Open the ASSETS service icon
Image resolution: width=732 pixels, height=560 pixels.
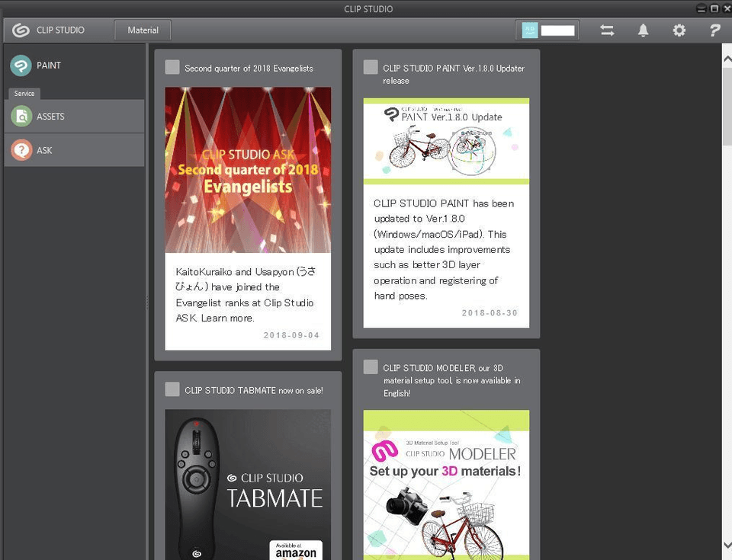click(x=21, y=117)
